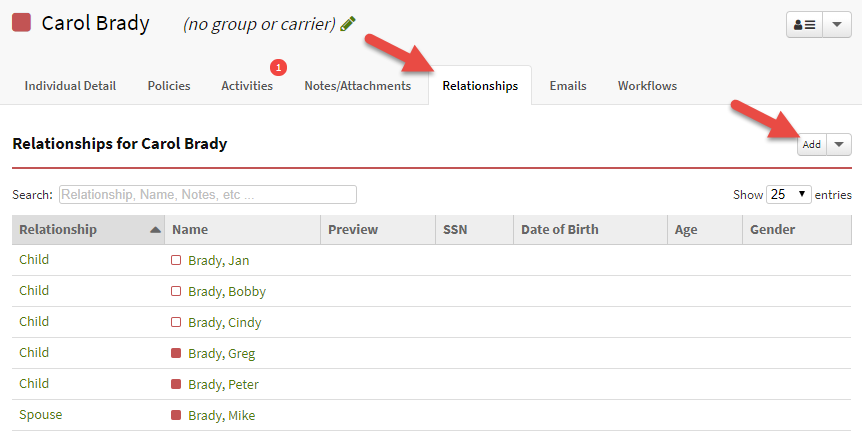Open the individual list menu icon button
The height and width of the screenshot is (440, 862).
[x=804, y=25]
